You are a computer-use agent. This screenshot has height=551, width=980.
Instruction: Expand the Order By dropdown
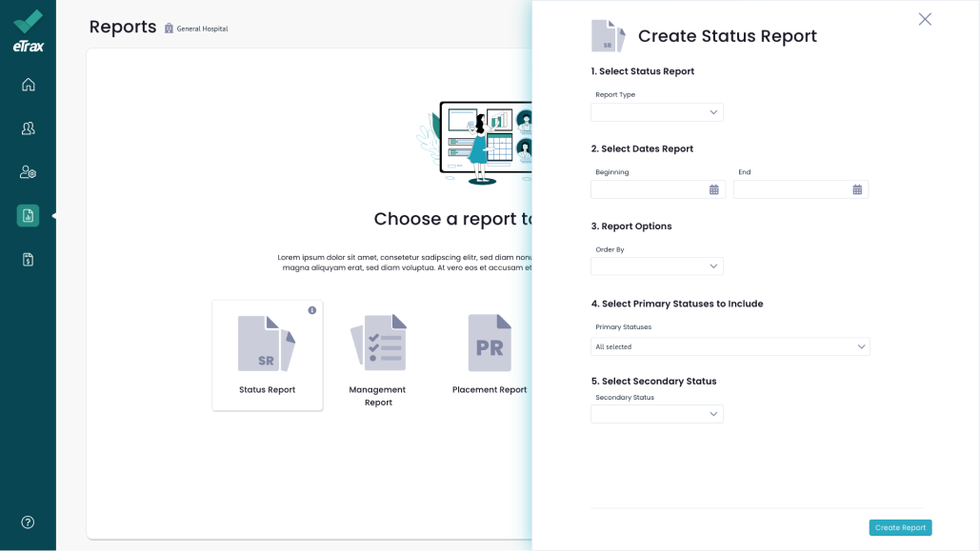[657, 266]
